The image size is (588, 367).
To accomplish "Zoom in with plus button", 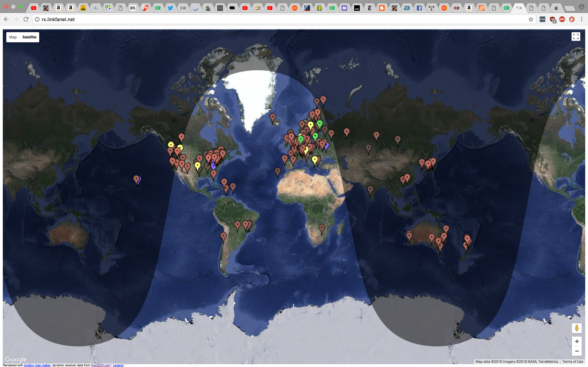I will (x=577, y=341).
